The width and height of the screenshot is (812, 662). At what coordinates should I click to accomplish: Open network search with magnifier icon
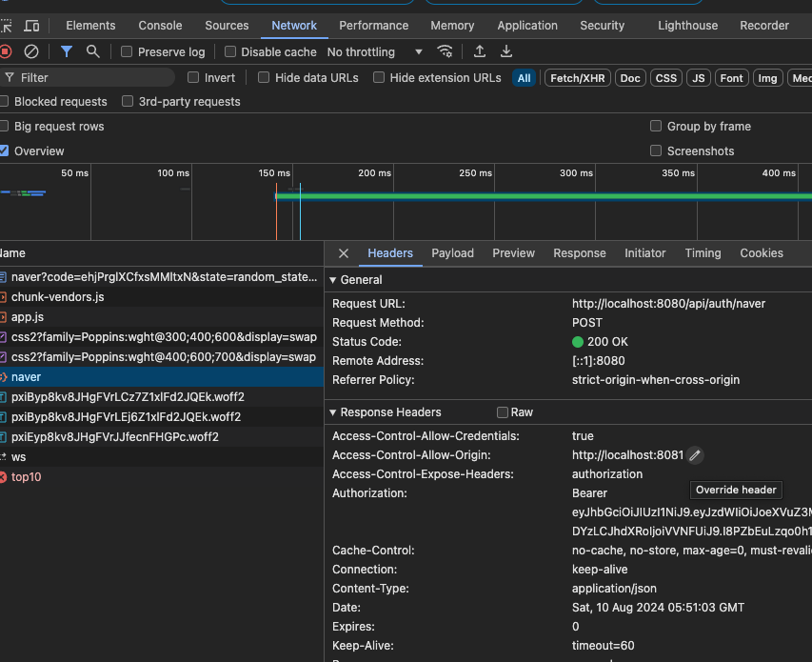click(x=93, y=51)
